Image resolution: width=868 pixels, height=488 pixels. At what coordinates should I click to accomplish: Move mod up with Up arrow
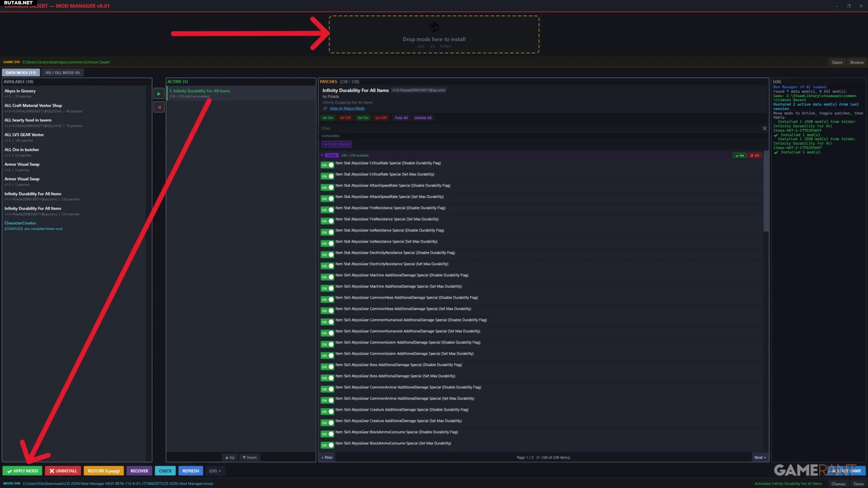tap(230, 457)
